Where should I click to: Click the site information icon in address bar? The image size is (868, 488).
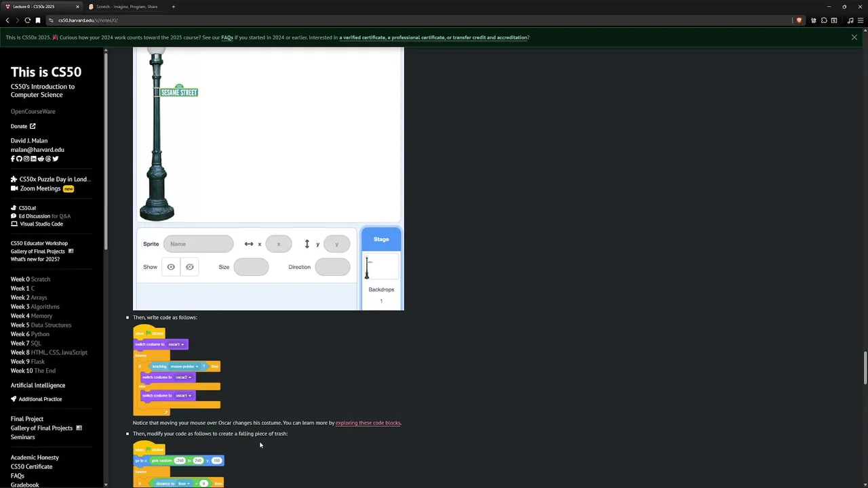pos(52,20)
